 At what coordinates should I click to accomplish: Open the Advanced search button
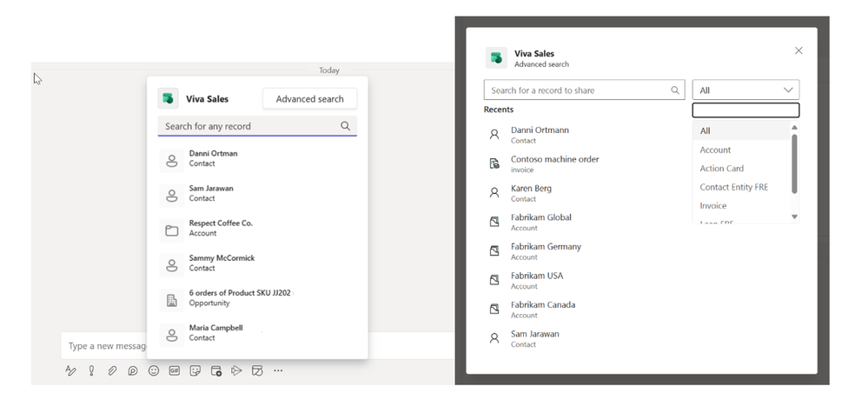click(309, 98)
